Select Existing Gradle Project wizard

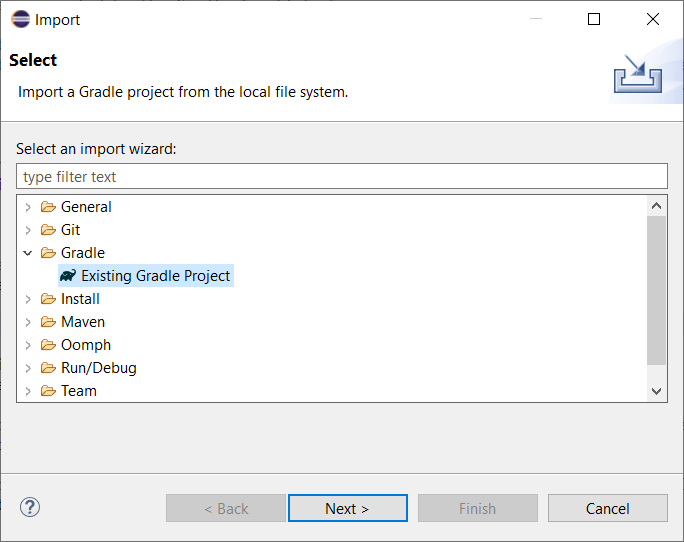click(155, 276)
